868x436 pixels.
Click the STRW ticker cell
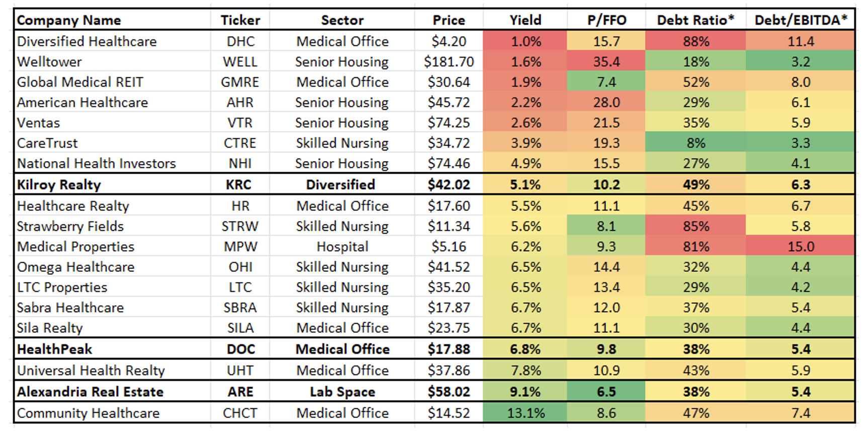240,227
